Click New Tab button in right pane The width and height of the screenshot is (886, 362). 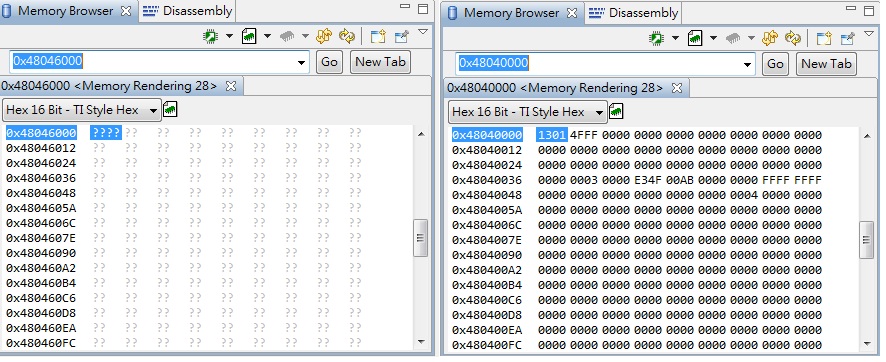click(826, 64)
